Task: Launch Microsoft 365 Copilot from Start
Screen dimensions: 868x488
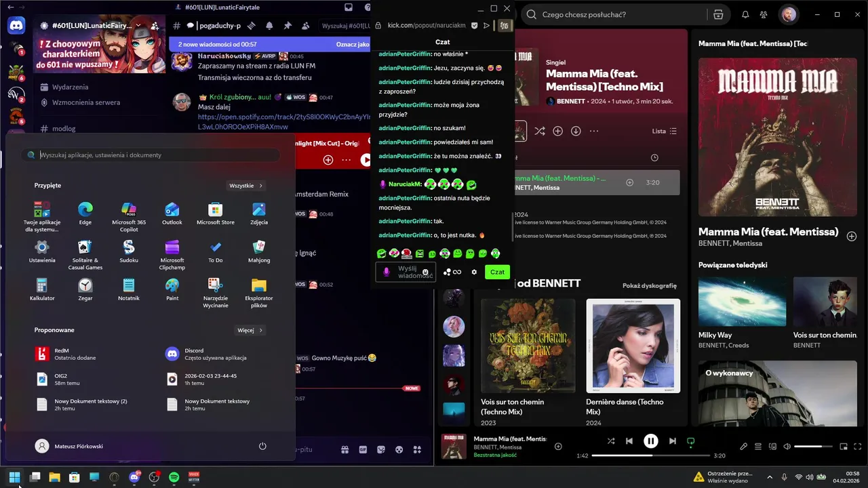Action: [129, 216]
